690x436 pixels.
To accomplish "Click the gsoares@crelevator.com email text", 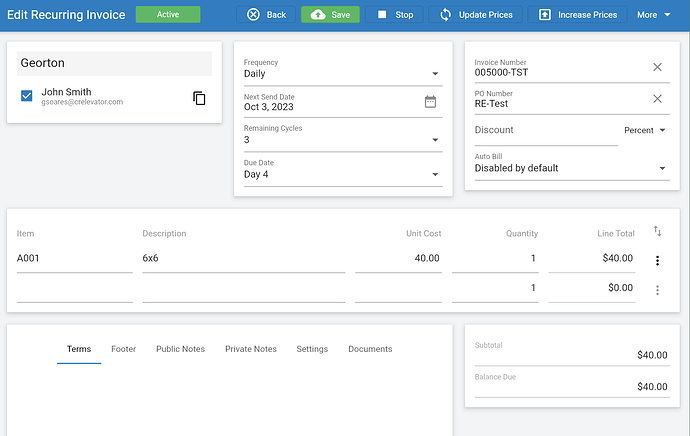I will [82, 102].
